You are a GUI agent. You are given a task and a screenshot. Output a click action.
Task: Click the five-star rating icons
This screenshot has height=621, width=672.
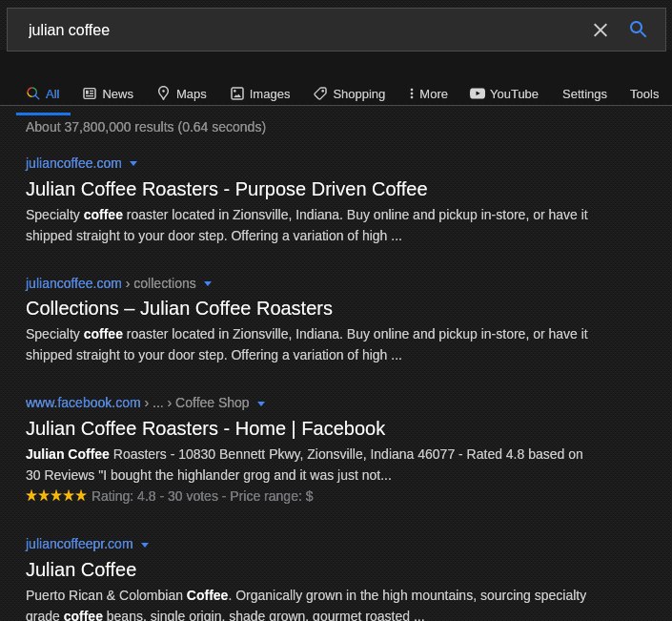coord(56,496)
